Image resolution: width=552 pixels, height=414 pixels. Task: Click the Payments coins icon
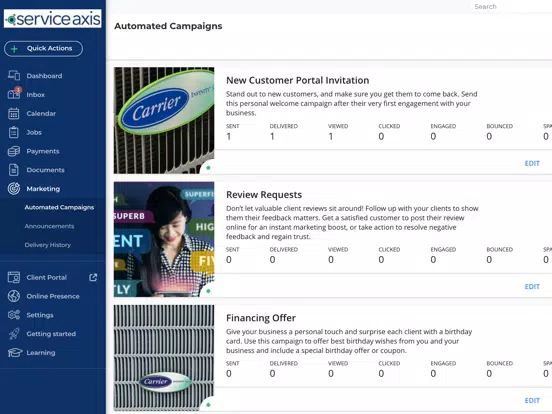coord(14,151)
